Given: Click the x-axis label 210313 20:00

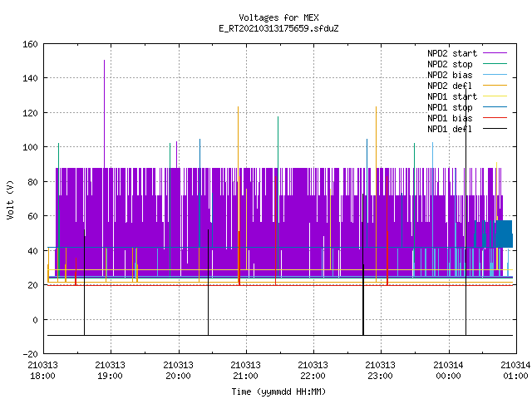Looking at the screenshot, I should click(178, 371).
